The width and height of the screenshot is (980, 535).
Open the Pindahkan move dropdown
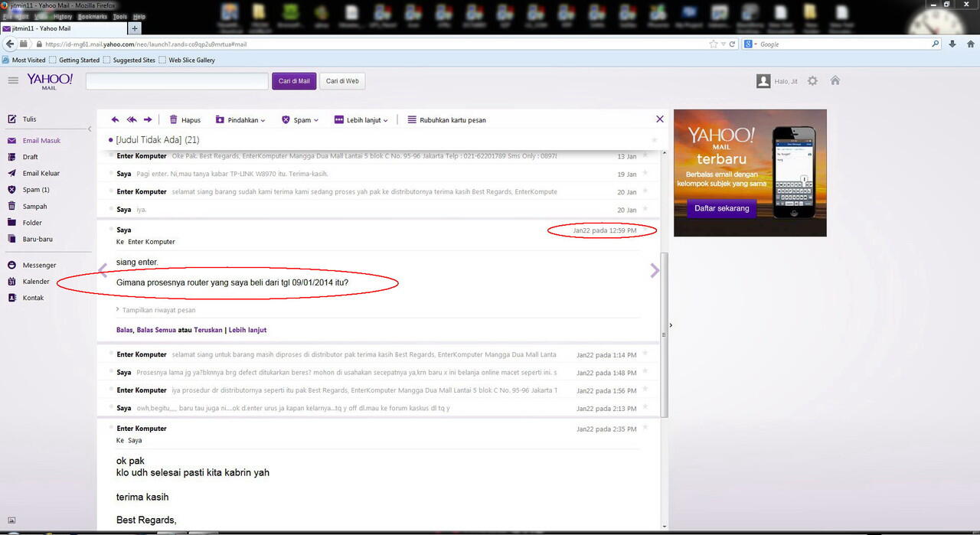tap(240, 119)
